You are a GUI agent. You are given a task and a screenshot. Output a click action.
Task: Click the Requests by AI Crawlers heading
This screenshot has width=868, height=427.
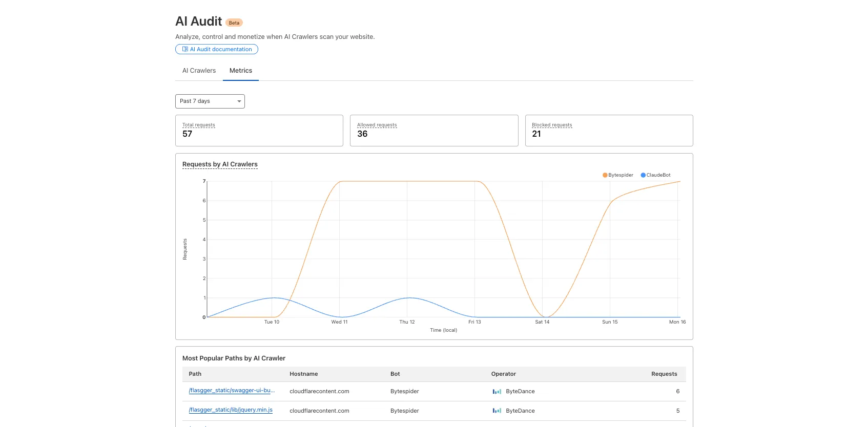pos(220,164)
